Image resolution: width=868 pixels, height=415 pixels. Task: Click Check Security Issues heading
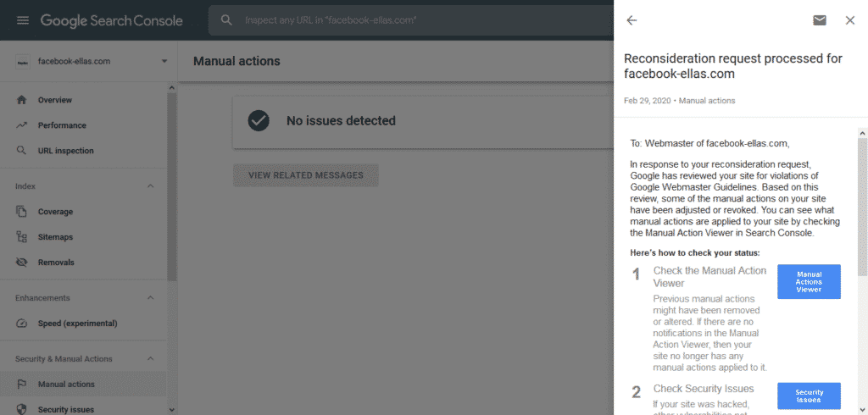pyautogui.click(x=704, y=389)
